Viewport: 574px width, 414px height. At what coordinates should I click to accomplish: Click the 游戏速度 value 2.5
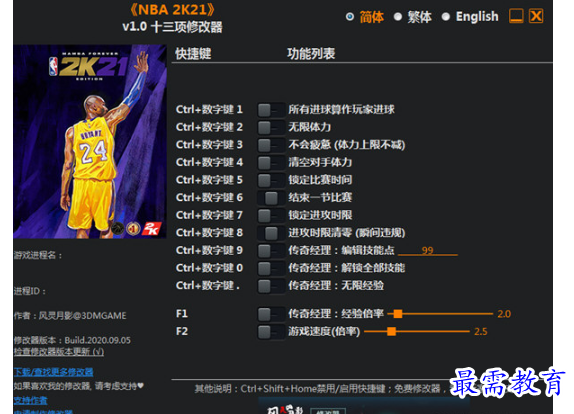tap(481, 332)
